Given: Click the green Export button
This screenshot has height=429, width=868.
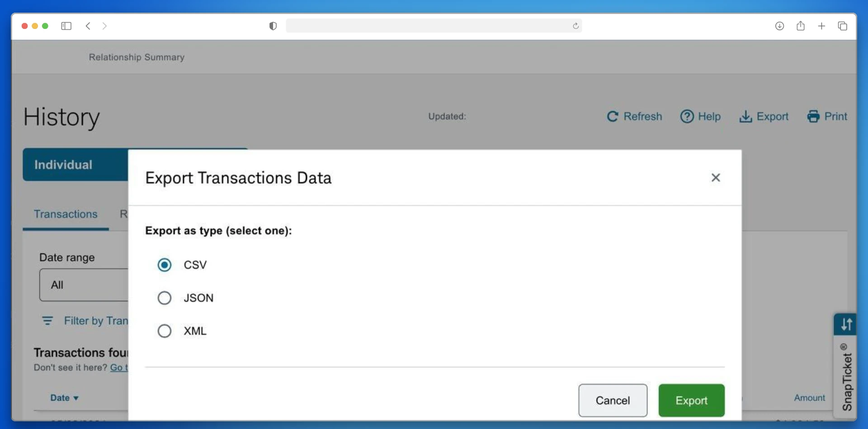Looking at the screenshot, I should coord(691,400).
